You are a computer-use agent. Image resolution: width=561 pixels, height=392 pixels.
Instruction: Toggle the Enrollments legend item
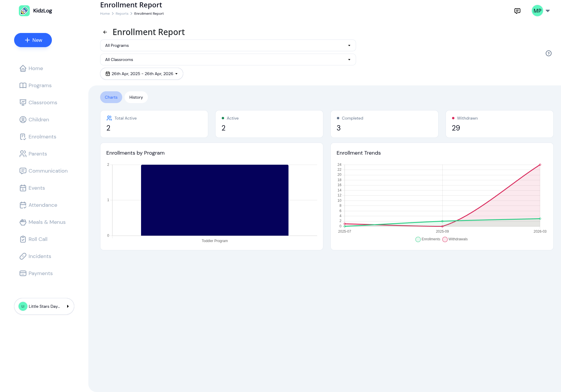point(428,239)
